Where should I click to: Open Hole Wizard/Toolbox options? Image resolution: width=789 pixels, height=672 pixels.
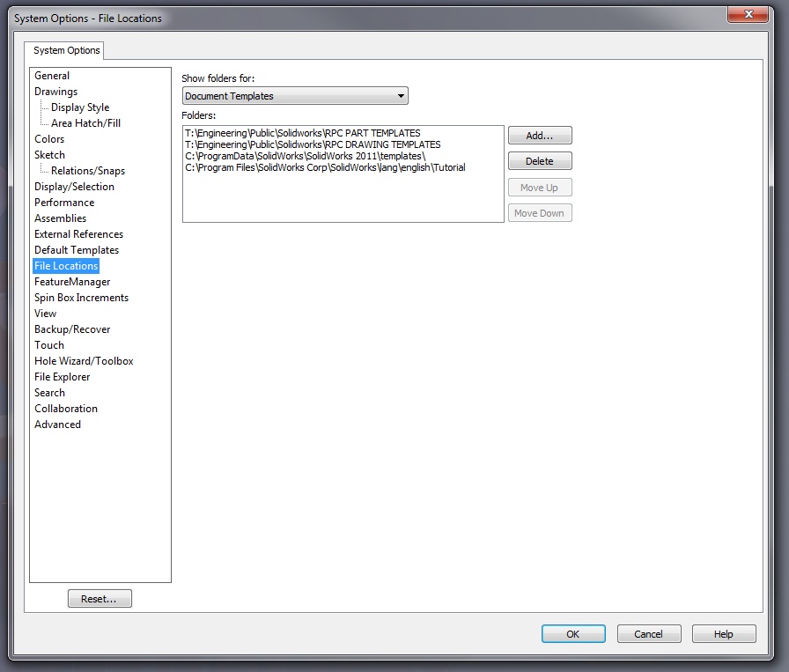(x=84, y=361)
